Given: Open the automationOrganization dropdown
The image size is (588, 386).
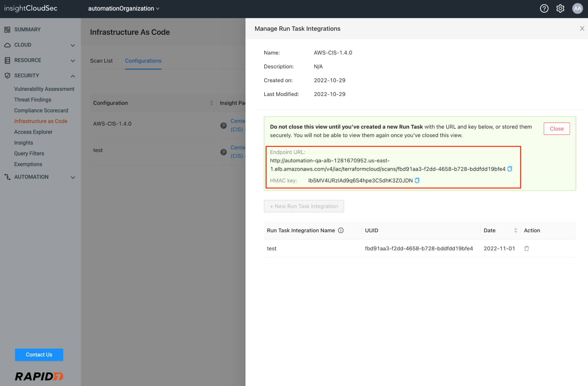Looking at the screenshot, I should 124,9.
